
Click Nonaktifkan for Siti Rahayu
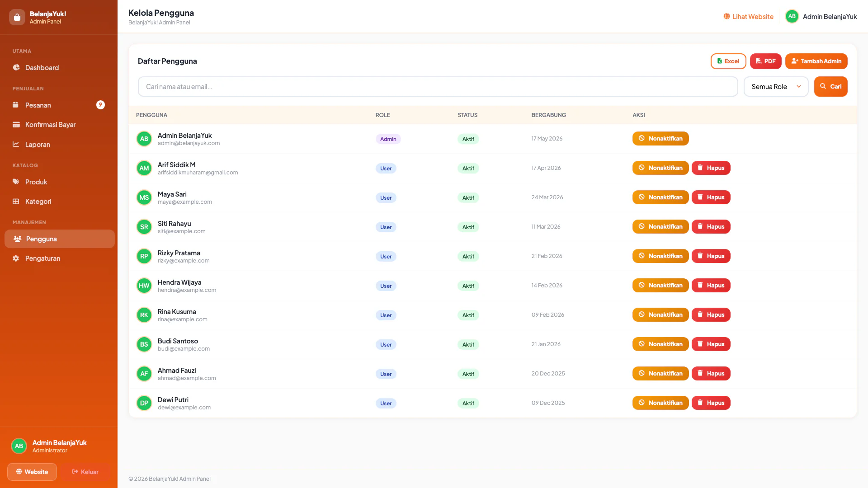click(660, 227)
